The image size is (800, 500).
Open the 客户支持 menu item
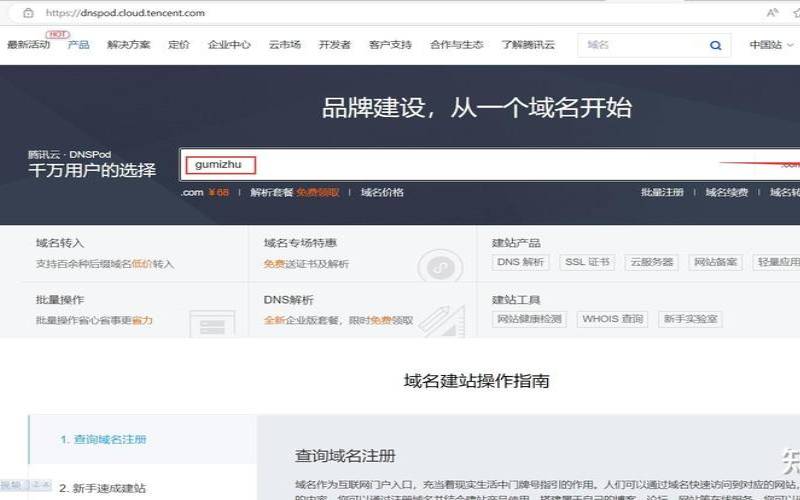(390, 45)
